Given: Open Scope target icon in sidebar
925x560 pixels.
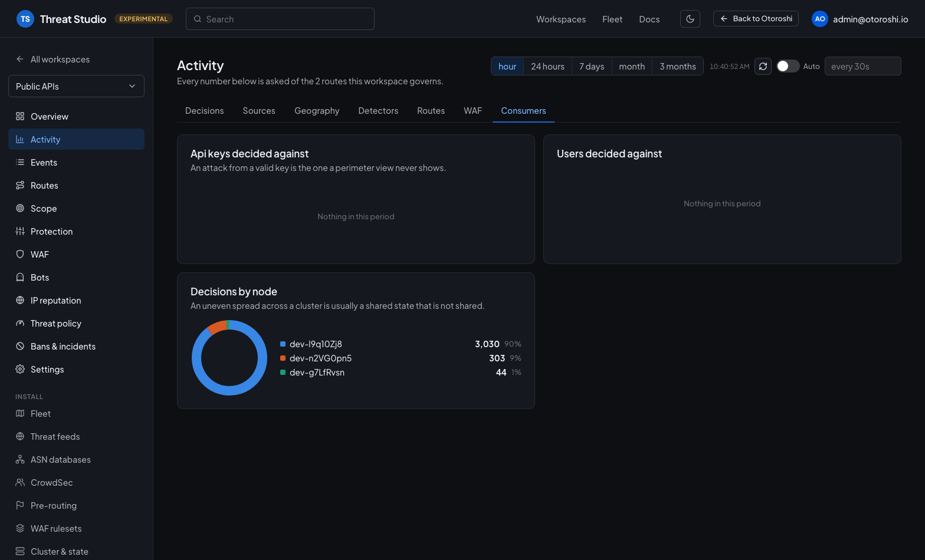Looking at the screenshot, I should click(x=20, y=209).
